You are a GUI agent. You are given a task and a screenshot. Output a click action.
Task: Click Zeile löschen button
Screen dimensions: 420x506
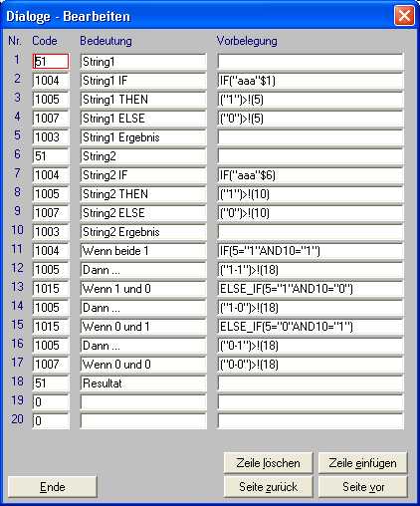tap(268, 462)
